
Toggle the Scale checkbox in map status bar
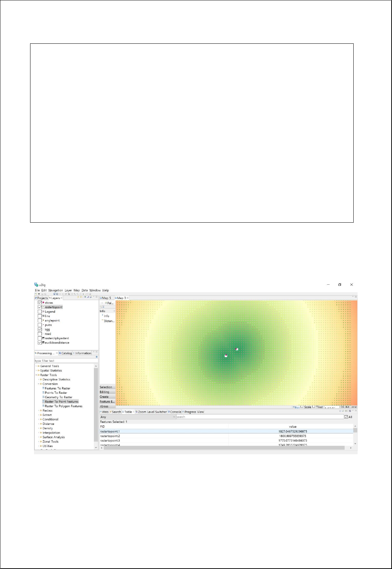302,407
